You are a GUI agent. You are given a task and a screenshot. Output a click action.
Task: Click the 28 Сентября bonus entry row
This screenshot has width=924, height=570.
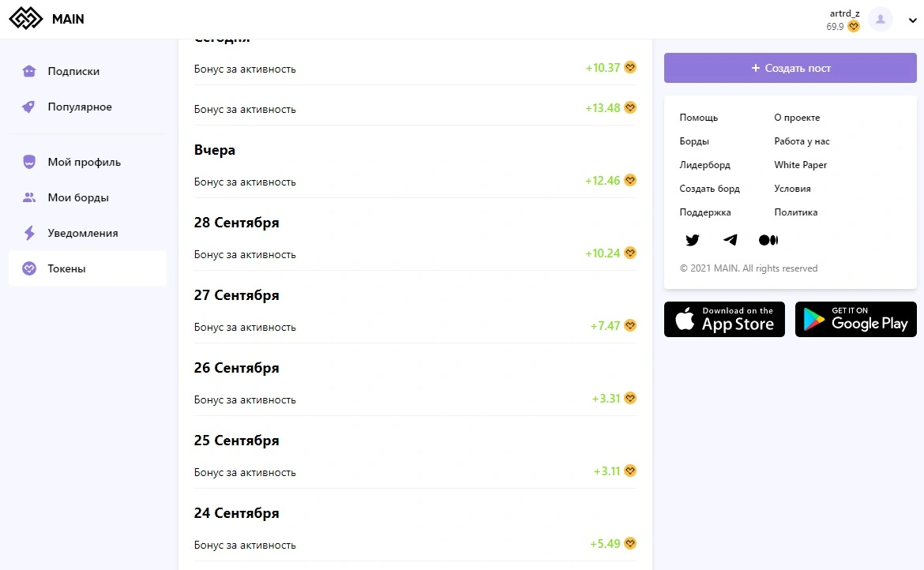pos(415,253)
